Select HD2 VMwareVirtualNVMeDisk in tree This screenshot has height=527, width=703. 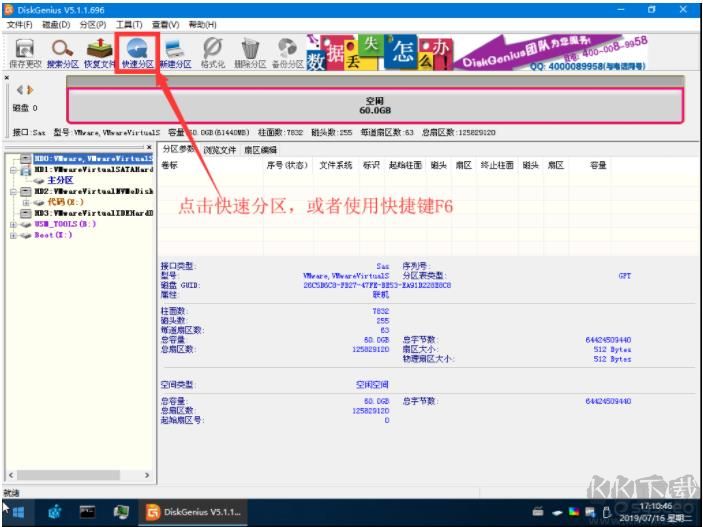coord(93,191)
